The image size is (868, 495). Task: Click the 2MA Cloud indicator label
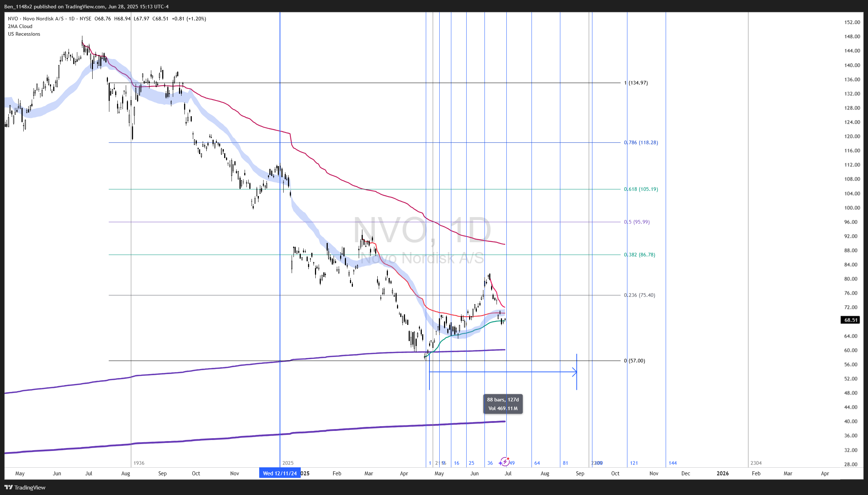pyautogui.click(x=20, y=26)
